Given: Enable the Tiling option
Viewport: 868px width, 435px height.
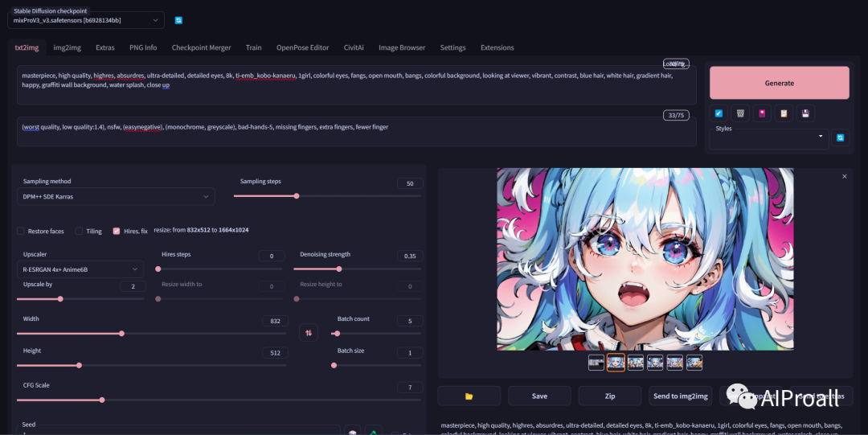Looking at the screenshot, I should [79, 231].
